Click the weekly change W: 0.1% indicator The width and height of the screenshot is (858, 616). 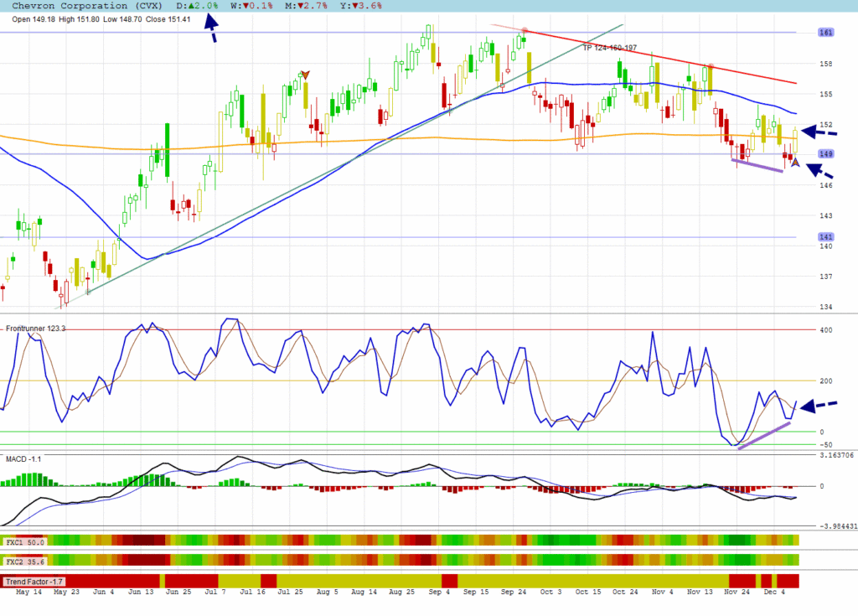[247, 6]
